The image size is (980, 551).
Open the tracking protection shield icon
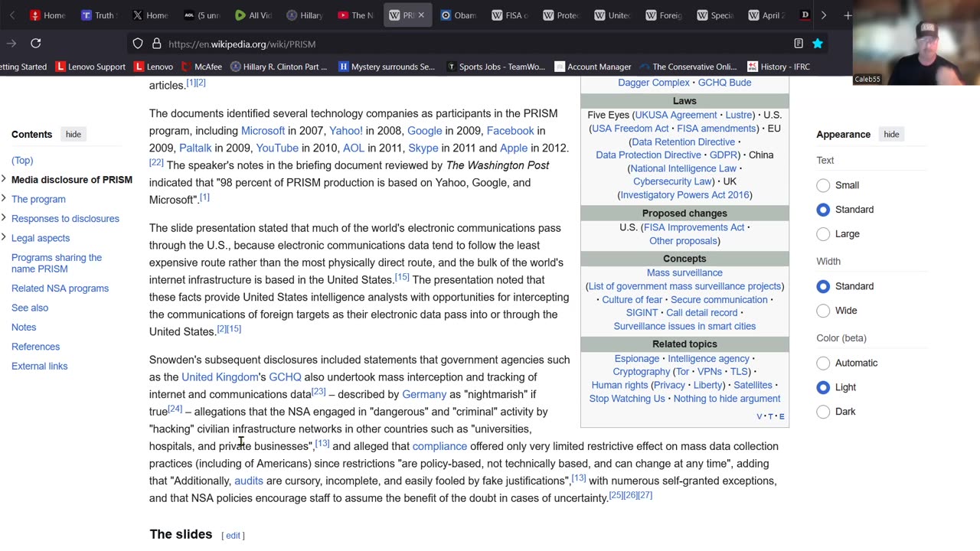(138, 44)
